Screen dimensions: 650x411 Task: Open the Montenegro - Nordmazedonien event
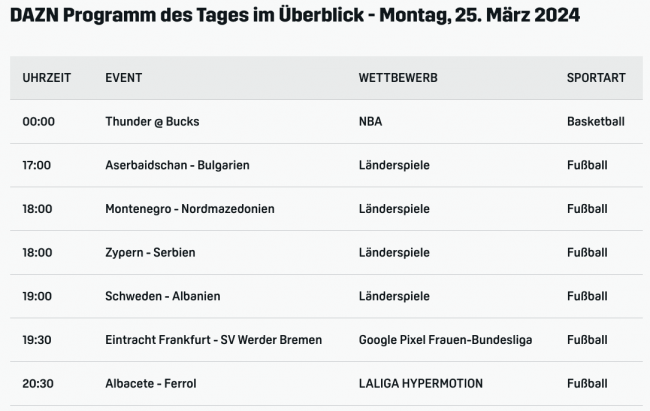click(x=190, y=209)
